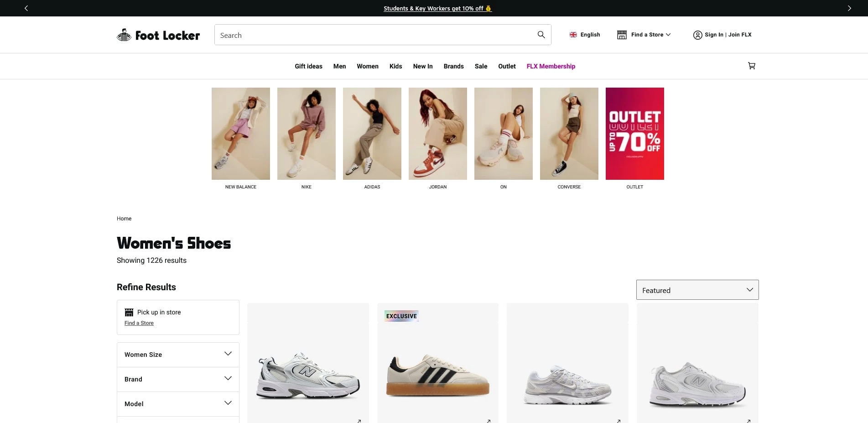Open the shopping cart

point(751,66)
